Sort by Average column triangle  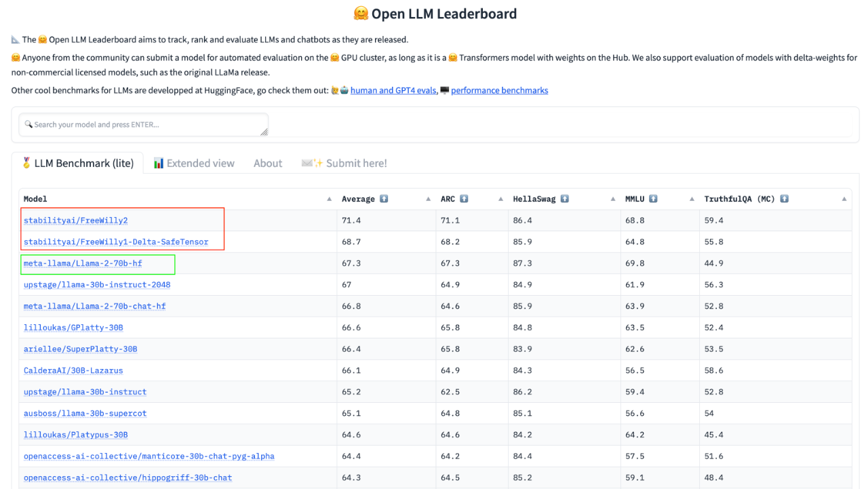[429, 199]
